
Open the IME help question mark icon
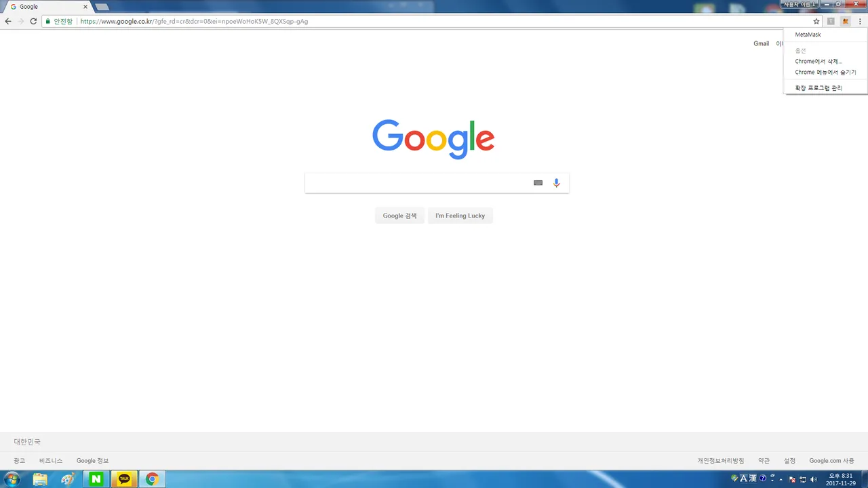763,479
